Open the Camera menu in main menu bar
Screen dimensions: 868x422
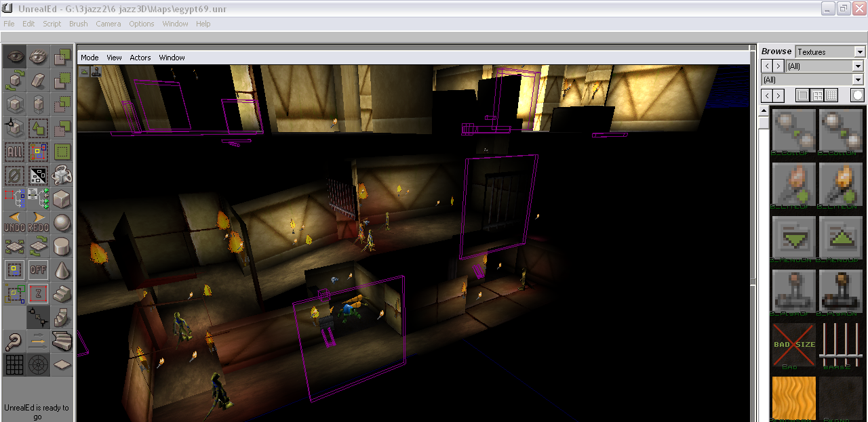coord(108,24)
